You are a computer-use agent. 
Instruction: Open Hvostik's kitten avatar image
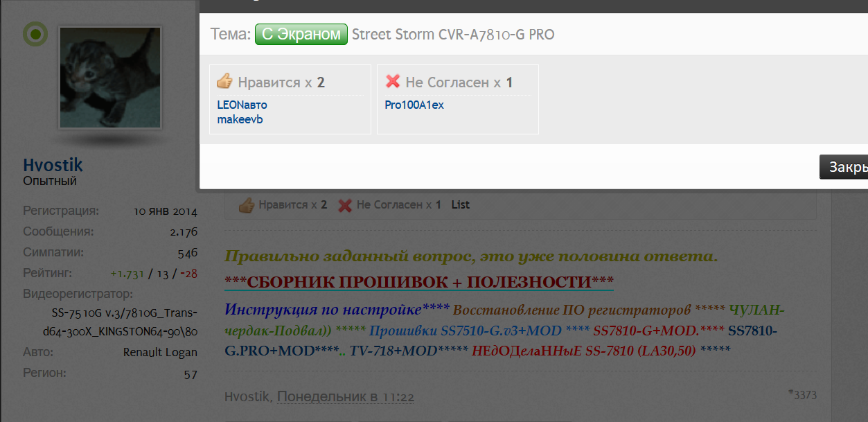pyautogui.click(x=110, y=78)
